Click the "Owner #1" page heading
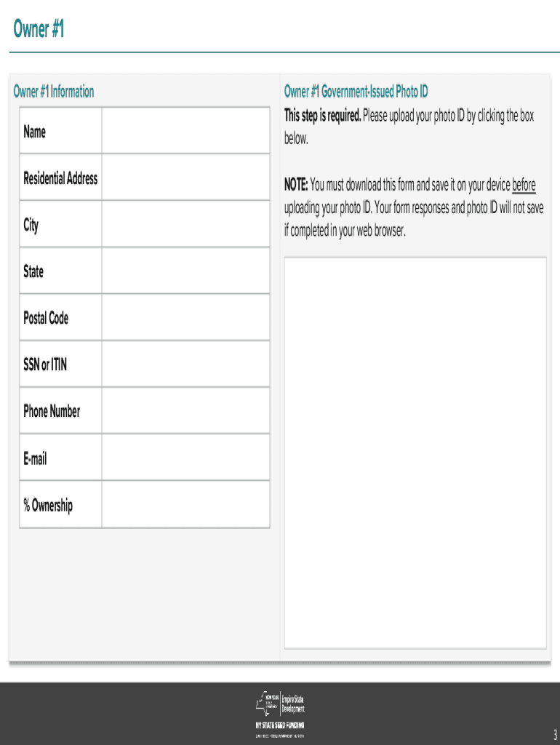560x745 pixels. 39,30
